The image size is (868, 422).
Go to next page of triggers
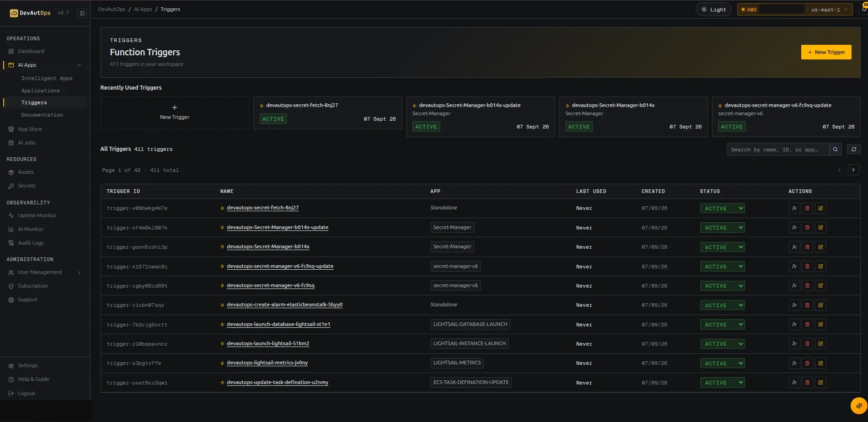pyautogui.click(x=853, y=170)
